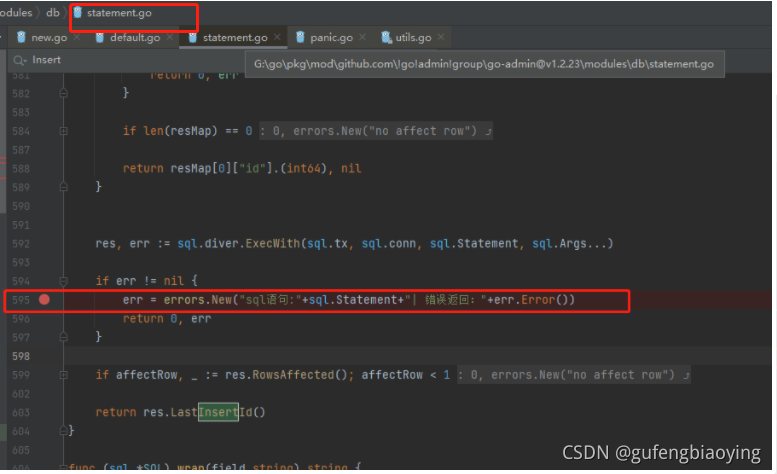Image resolution: width=777 pixels, height=474 pixels.
Task: Expand folded 'no affect row' code on line 599
Action: pos(574,375)
